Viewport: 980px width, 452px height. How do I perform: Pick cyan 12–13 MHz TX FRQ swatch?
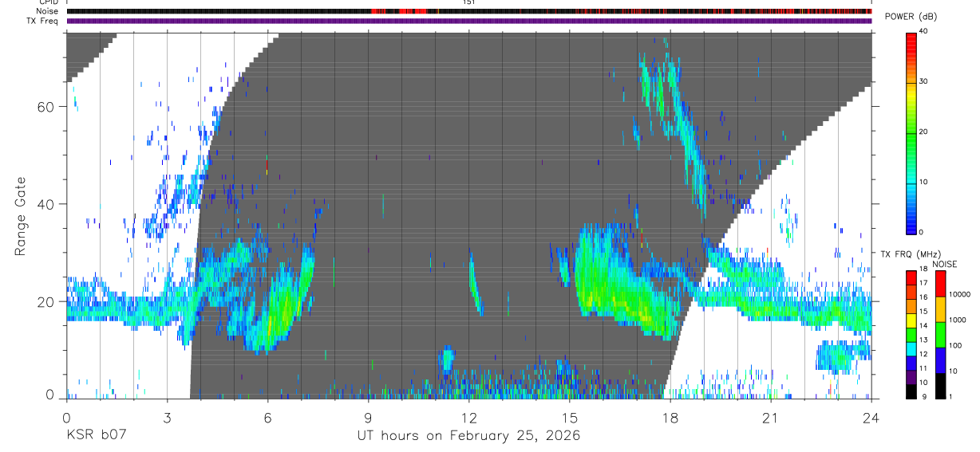911,348
